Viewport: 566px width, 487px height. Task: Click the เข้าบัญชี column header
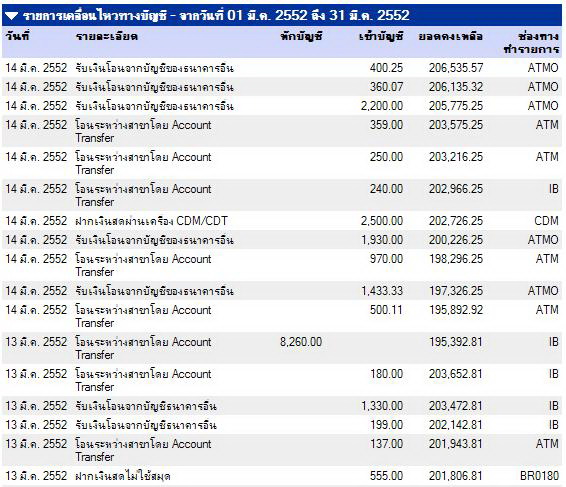tap(381, 36)
